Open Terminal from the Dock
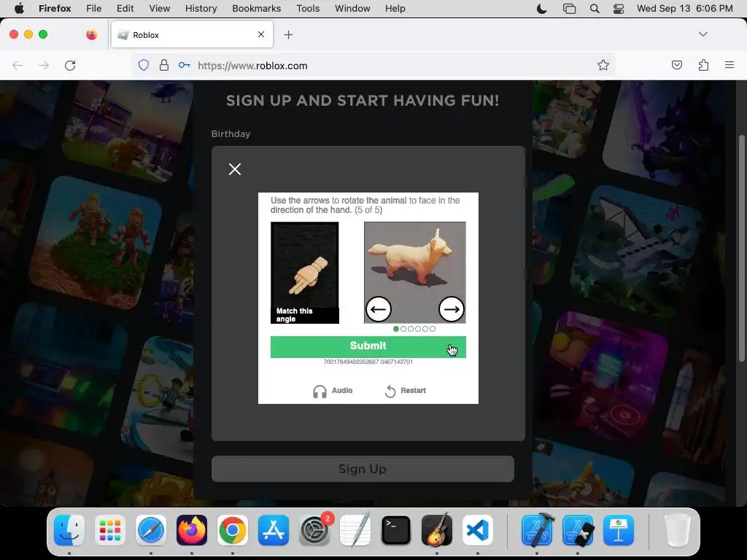Viewport: 747px width, 560px height. pos(396,530)
